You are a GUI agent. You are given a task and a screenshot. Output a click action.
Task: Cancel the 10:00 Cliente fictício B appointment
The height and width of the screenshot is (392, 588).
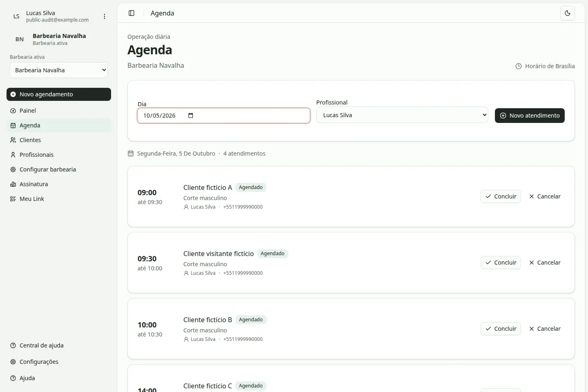click(x=545, y=329)
